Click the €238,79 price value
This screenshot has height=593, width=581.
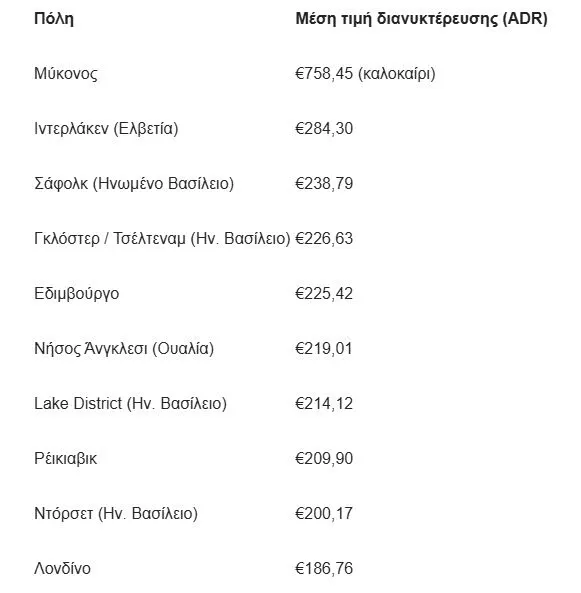tap(324, 183)
